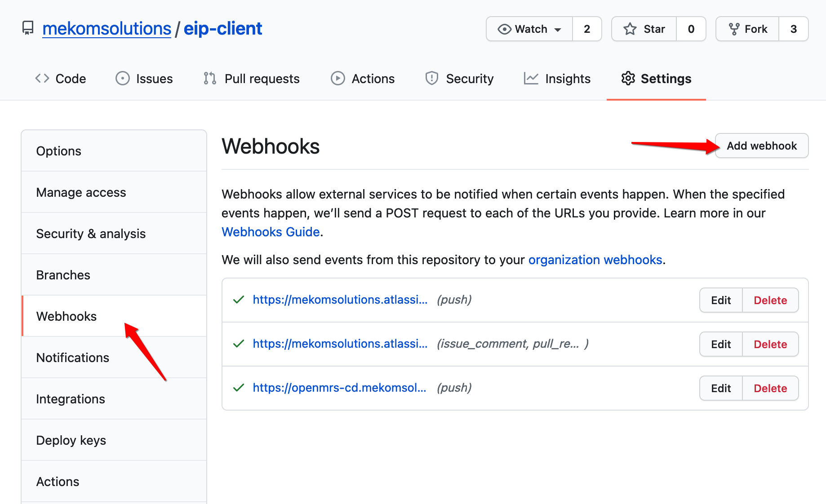Click the Add webhook button
Image resolution: width=826 pixels, height=504 pixels.
(762, 146)
